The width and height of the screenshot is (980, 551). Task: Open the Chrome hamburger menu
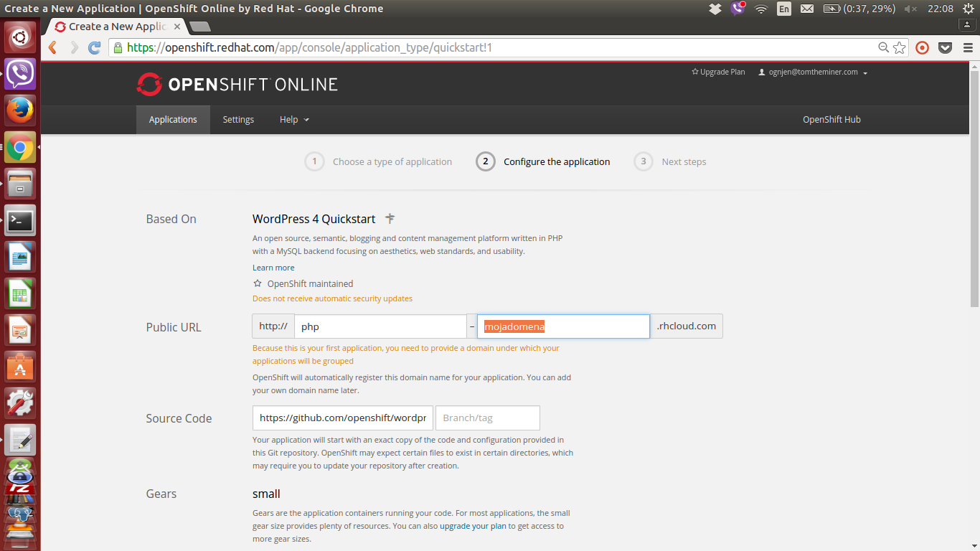tap(968, 47)
